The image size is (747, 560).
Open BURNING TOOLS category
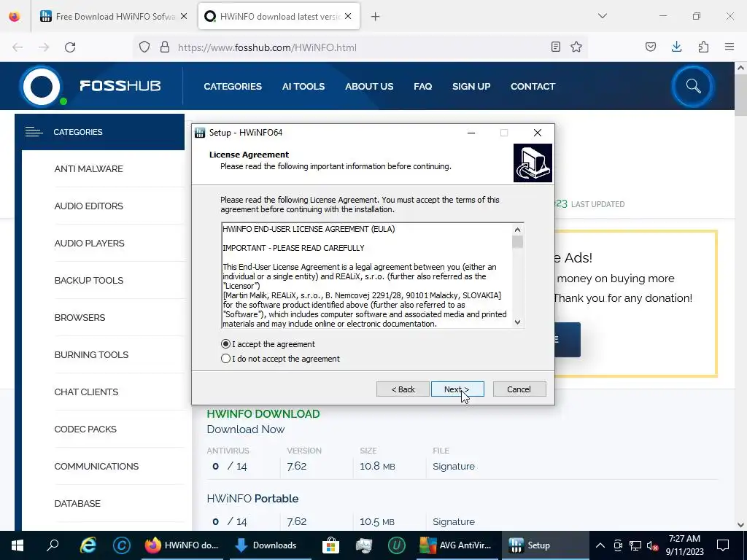(x=91, y=355)
